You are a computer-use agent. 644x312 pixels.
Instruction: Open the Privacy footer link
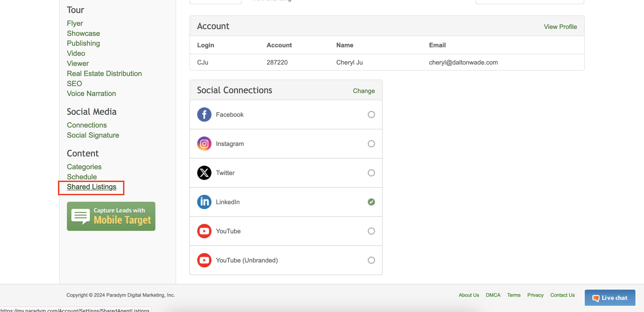click(535, 295)
